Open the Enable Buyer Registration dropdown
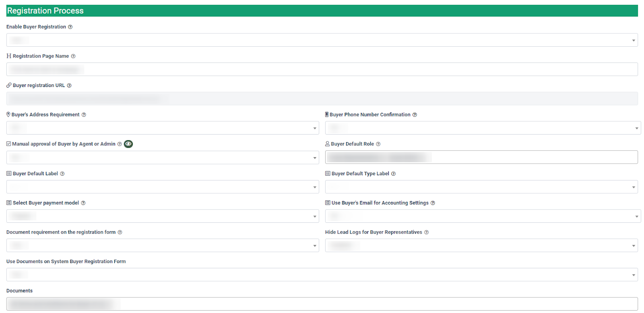Screen dimensions: 644x313 click(x=322, y=40)
